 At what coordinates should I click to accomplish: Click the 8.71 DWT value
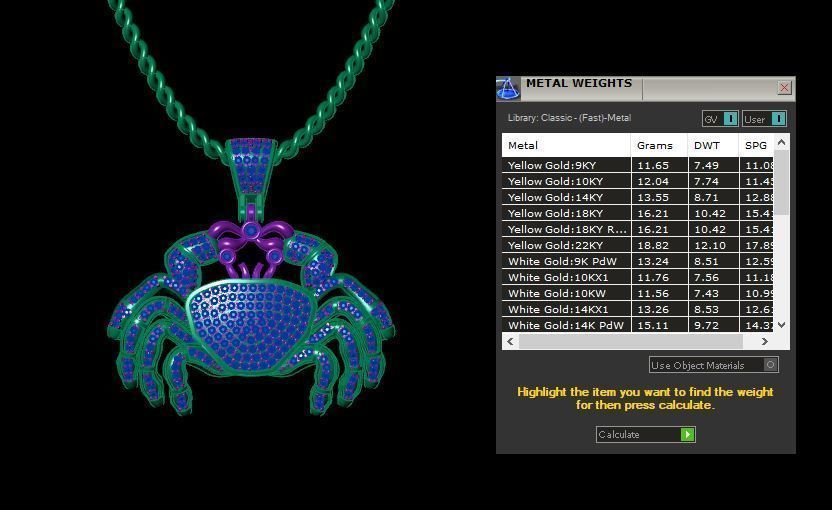[x=706, y=197]
